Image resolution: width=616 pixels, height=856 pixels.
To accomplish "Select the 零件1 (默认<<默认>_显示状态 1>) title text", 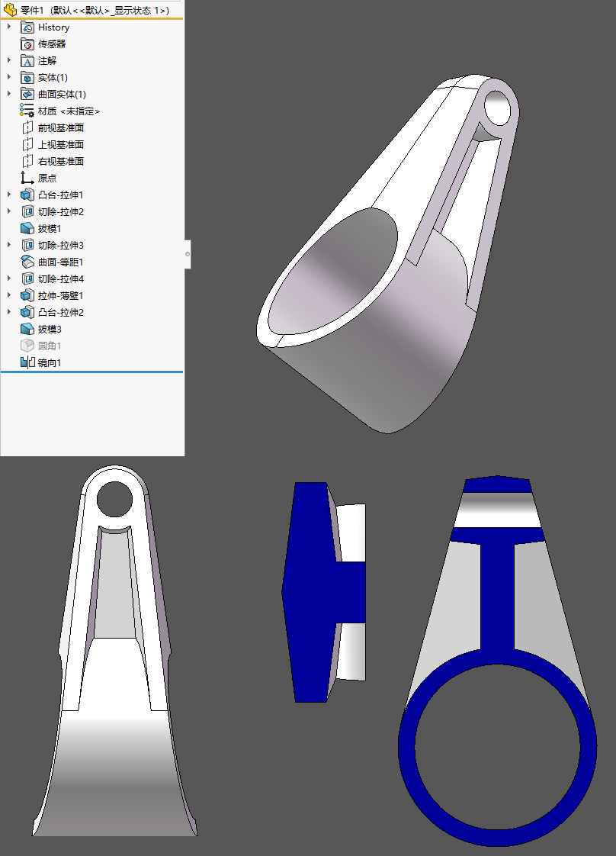I will (x=95, y=11).
